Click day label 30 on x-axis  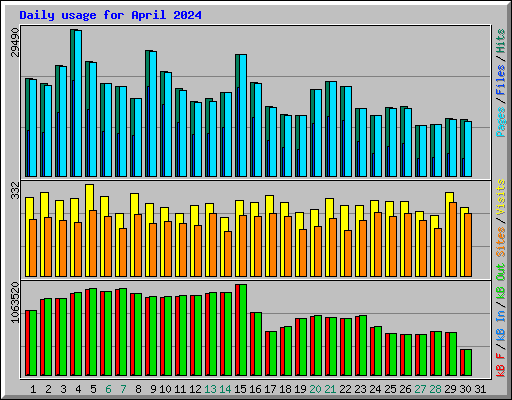[465, 389]
